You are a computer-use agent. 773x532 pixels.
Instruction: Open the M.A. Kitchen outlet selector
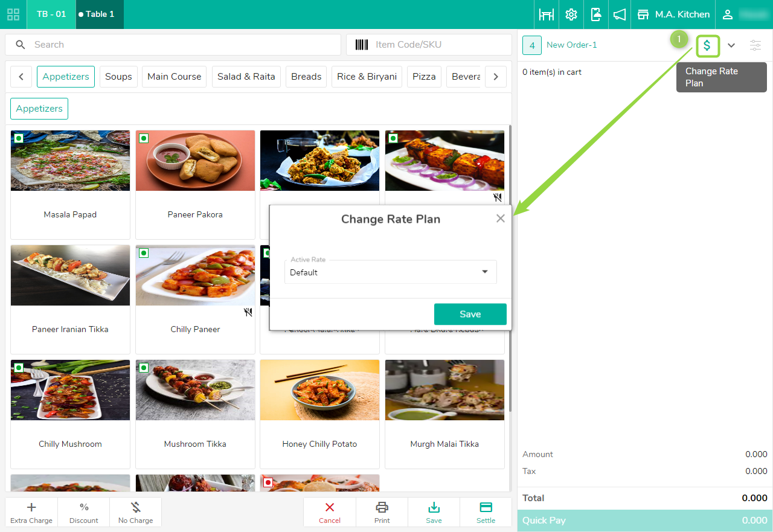click(x=674, y=14)
